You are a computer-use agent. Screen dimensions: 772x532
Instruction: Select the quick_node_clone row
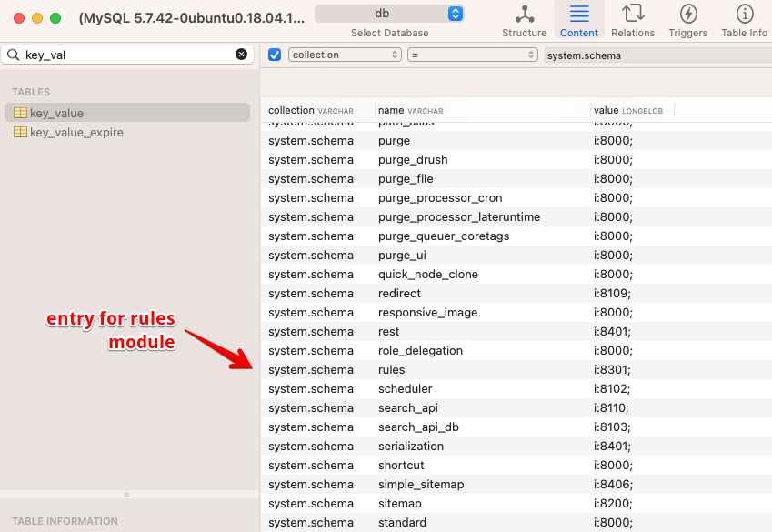point(516,275)
